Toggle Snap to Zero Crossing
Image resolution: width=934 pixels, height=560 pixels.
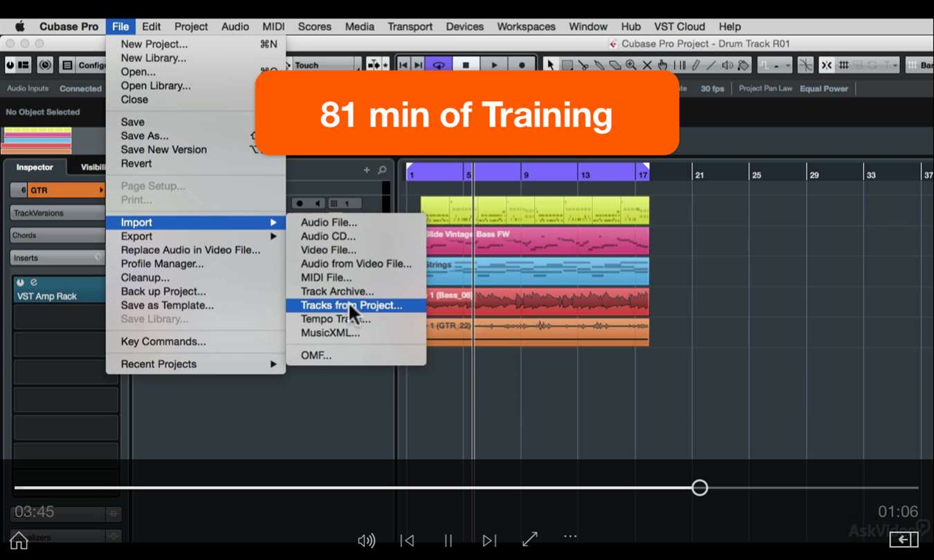805,65
